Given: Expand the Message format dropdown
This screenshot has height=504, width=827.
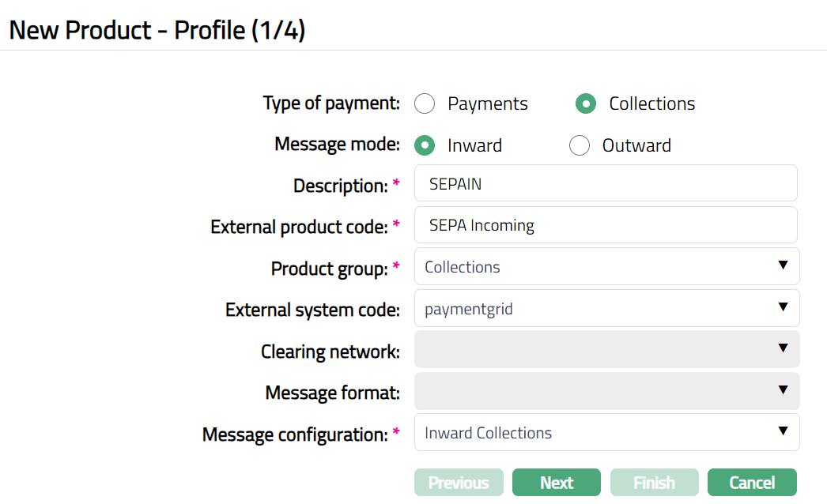Looking at the screenshot, I should (x=606, y=391).
